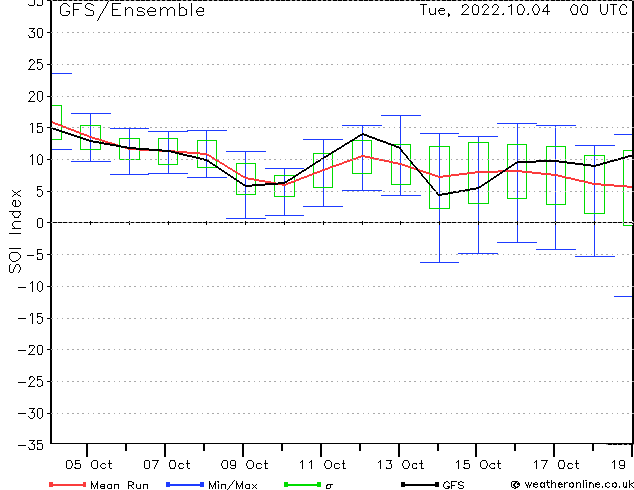Click the GFS line peak near 12 Oct
The height and width of the screenshot is (490, 634).
click(362, 134)
